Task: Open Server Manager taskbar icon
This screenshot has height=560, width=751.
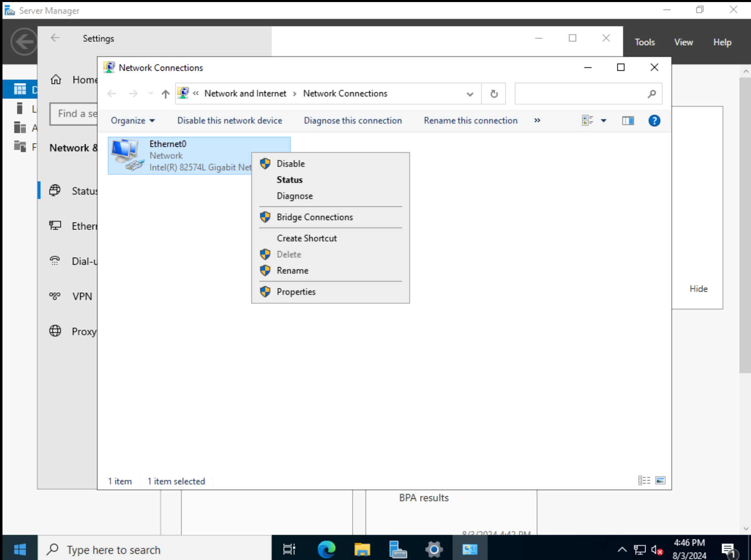Action: [398, 549]
